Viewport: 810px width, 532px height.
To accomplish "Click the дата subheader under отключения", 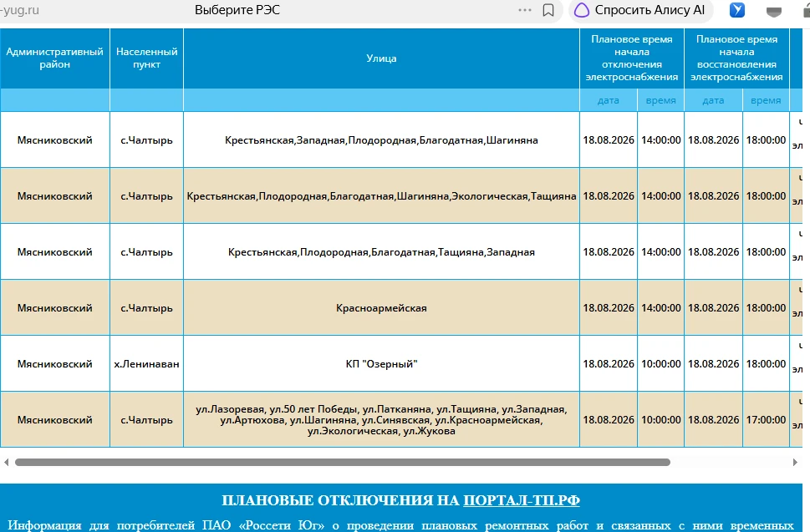I will tap(609, 100).
